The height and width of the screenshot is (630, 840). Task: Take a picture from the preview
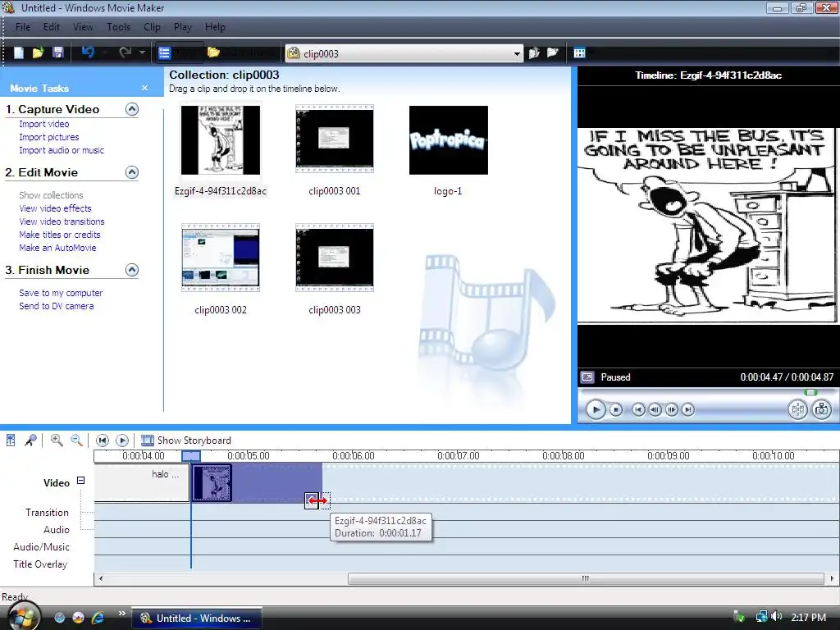pos(821,410)
